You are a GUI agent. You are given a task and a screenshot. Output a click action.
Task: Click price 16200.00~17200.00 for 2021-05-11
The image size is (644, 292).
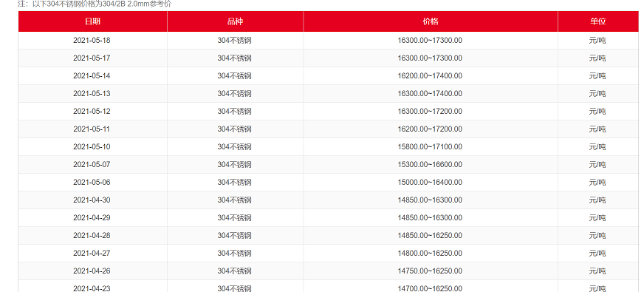430,129
